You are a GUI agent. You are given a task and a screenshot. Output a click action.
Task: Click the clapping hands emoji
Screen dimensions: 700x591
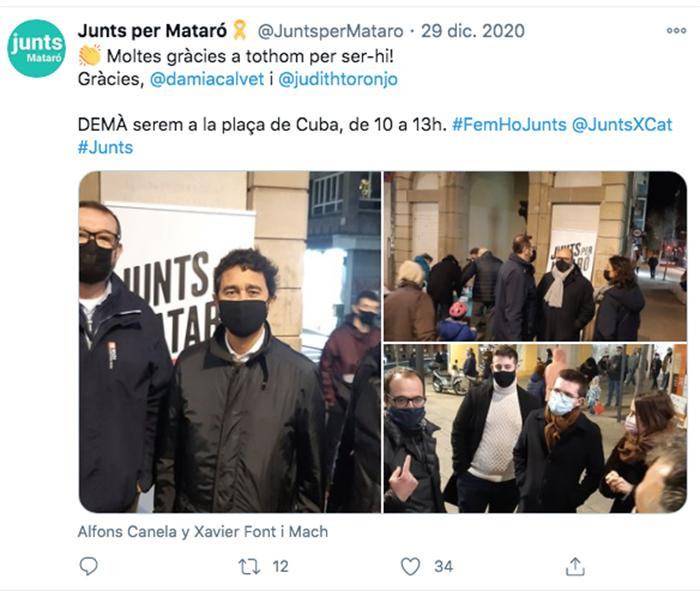(x=90, y=56)
